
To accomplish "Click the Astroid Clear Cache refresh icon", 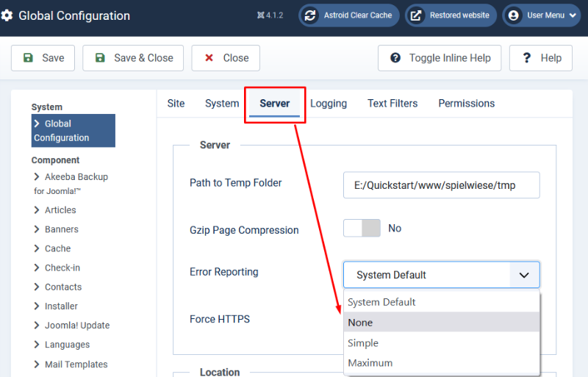I will tap(310, 15).
